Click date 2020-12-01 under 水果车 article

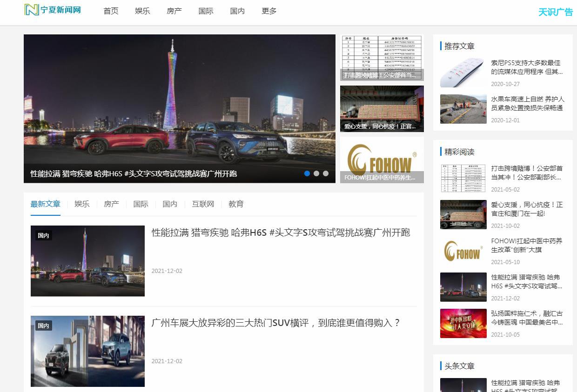tap(505, 120)
